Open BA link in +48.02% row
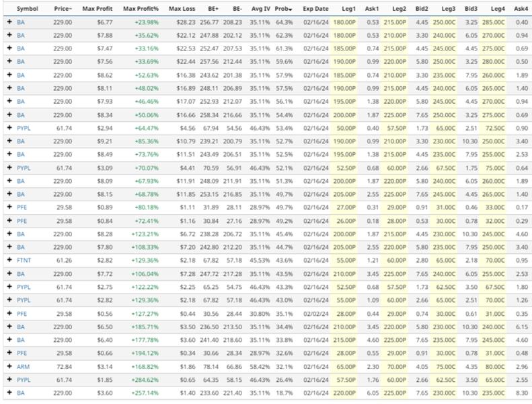Viewport: 532px width, 404px height. pyautogui.click(x=21, y=88)
